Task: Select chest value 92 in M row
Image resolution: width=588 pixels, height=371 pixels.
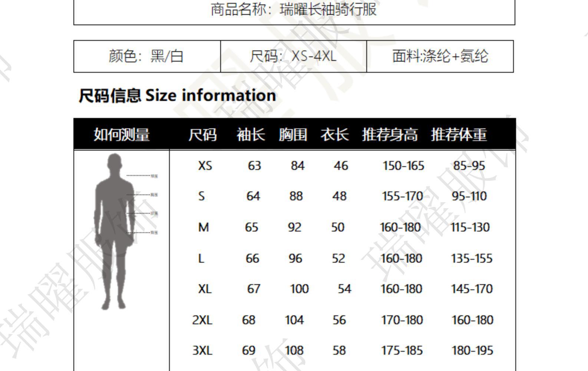Action: (294, 227)
